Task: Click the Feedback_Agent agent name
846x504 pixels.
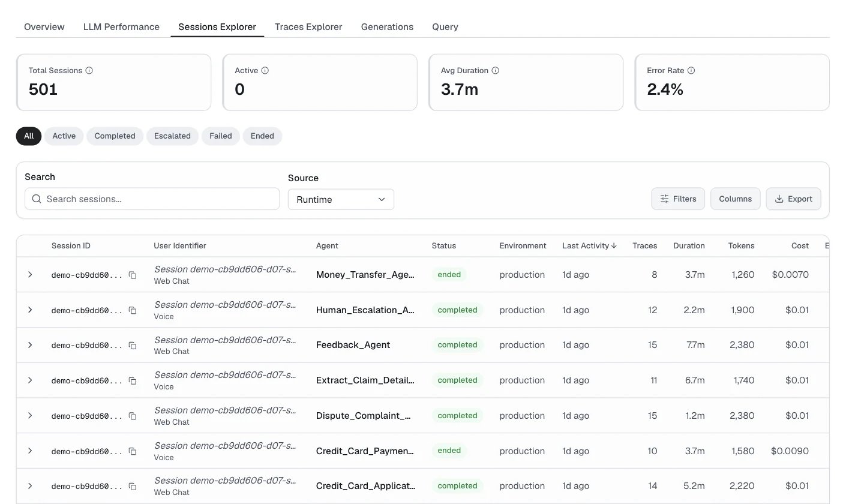Action: click(x=353, y=345)
